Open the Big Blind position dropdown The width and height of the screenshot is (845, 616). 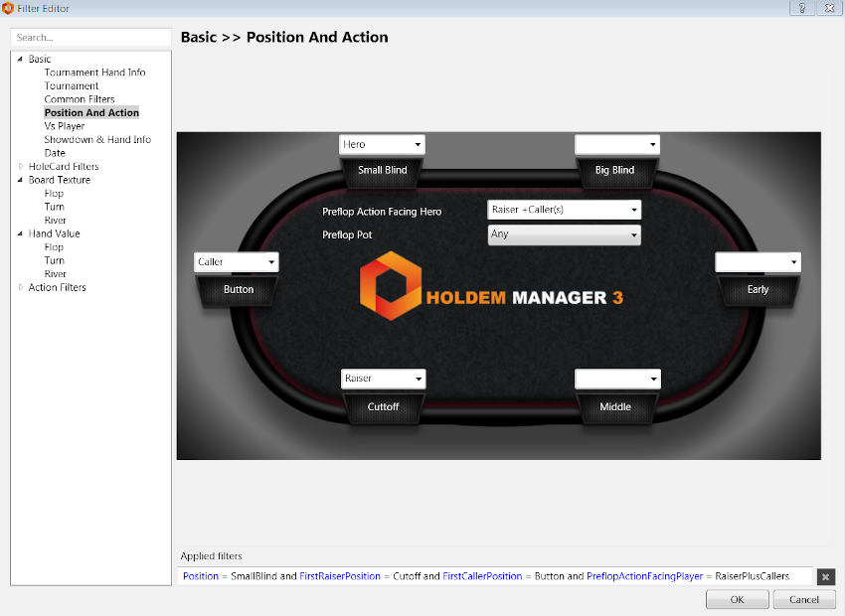(x=617, y=144)
